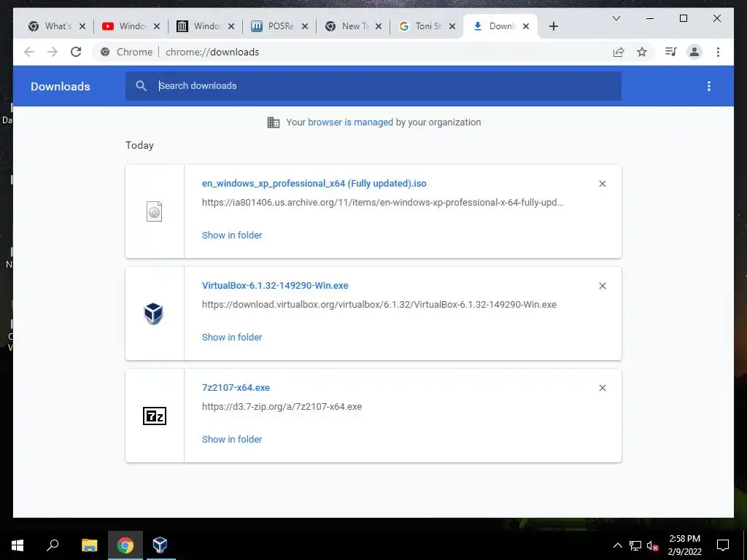747x560 pixels.
Task: Close the Downloads tab
Action: click(526, 26)
